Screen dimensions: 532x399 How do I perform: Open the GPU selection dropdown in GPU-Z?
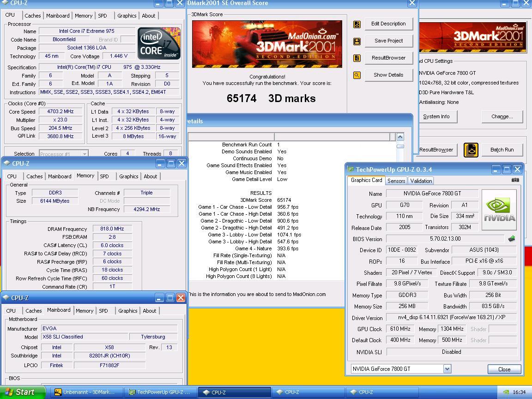tap(447, 369)
